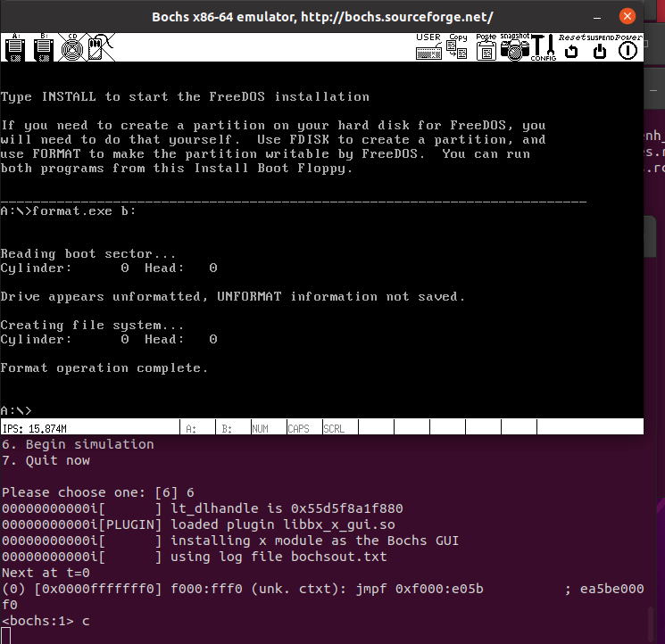The width and height of the screenshot is (665, 644).
Task: Click 'installing x module as the Bochs GUI'
Action: pyautogui.click(x=315, y=541)
